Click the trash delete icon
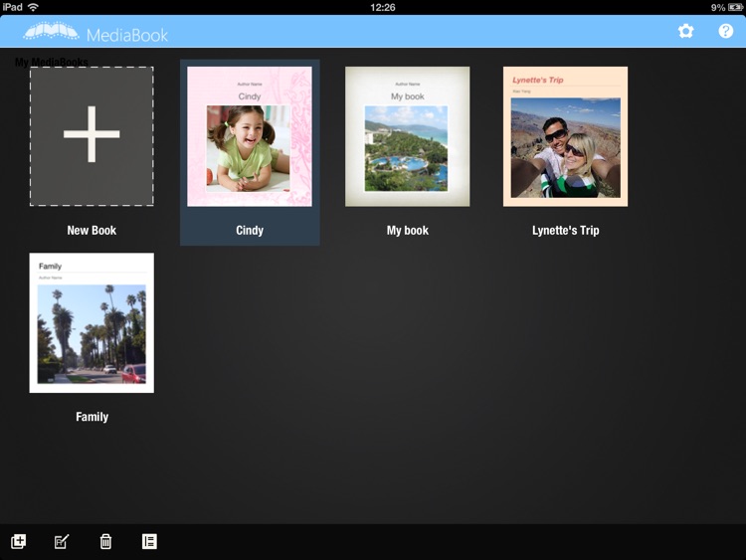Viewport: 746px width, 560px height. [105, 541]
